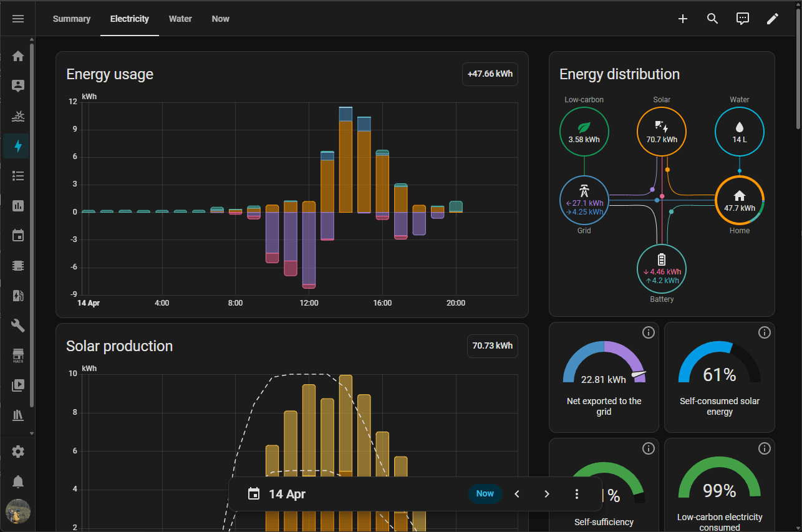The width and height of the screenshot is (802, 532).
Task: Switch to the Water tab
Action: point(180,19)
